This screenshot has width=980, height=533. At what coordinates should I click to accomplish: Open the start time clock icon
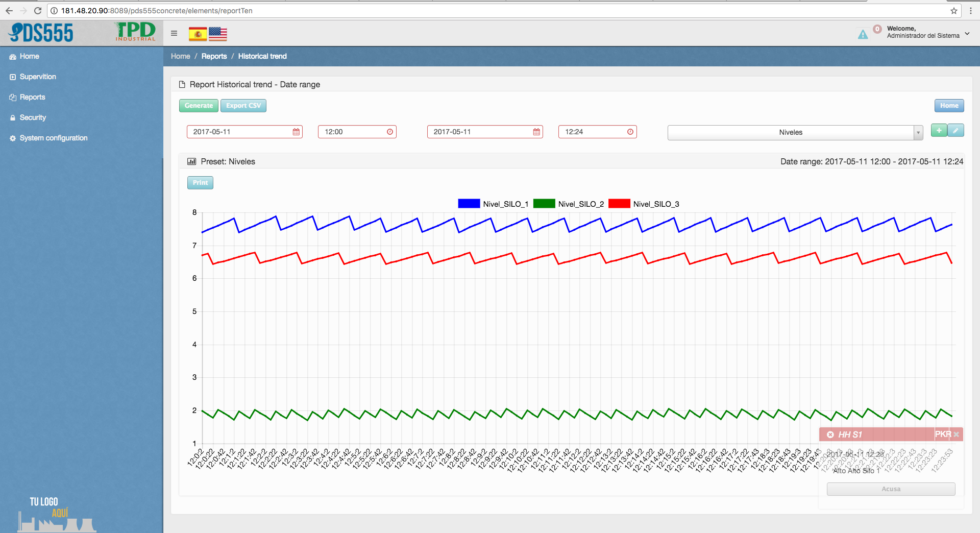(390, 132)
